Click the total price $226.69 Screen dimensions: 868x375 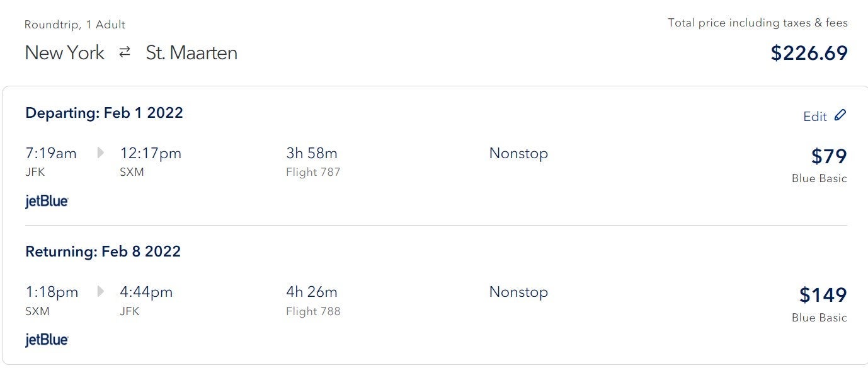tap(809, 53)
